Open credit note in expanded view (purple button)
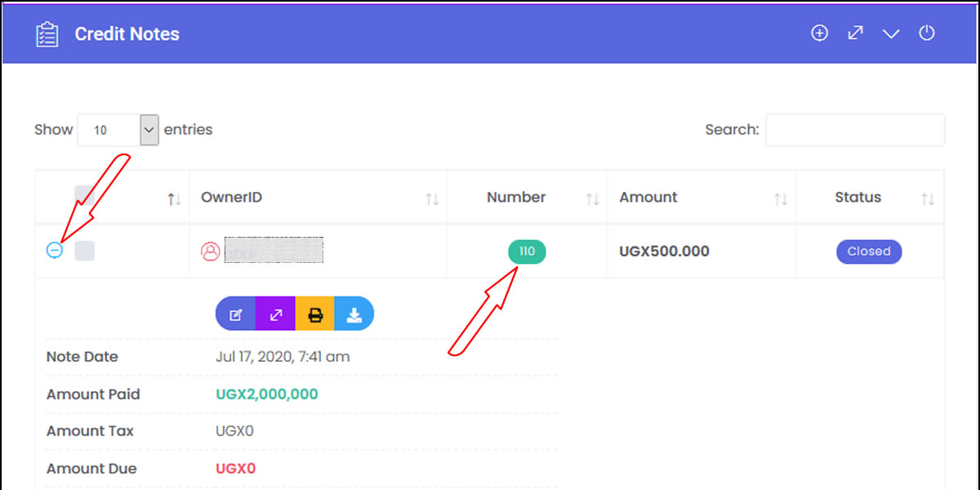 click(x=275, y=314)
